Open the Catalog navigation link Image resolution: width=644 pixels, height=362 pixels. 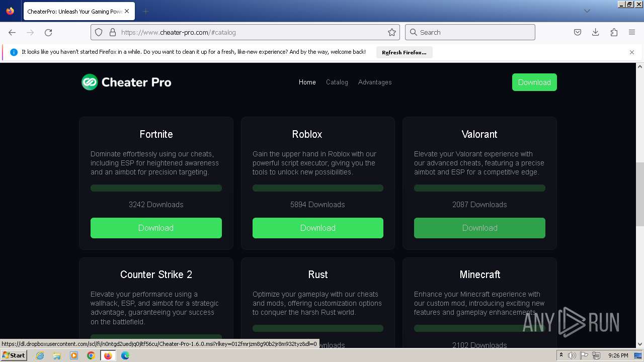337,82
